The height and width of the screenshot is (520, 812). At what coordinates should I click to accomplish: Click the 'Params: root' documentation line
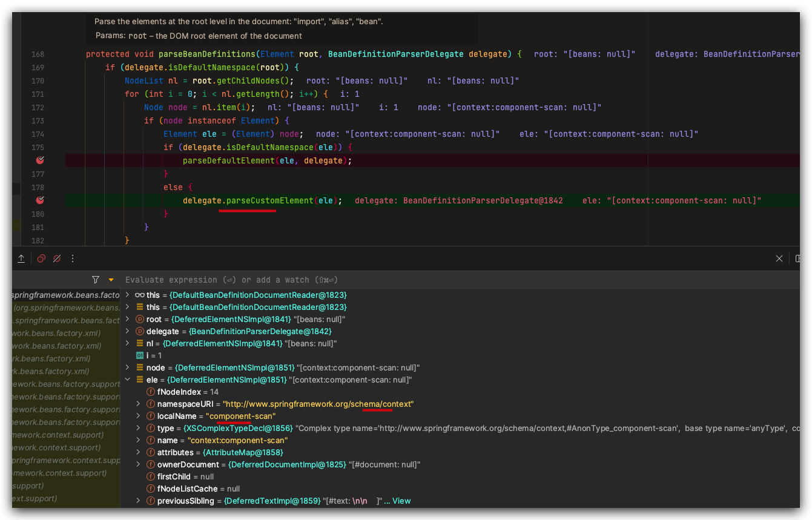pos(199,36)
